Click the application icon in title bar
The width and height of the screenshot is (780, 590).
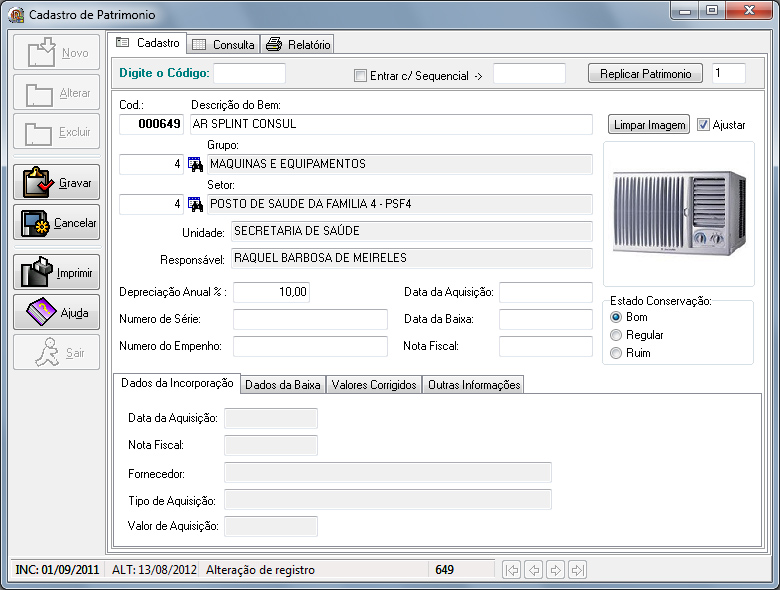click(x=16, y=16)
